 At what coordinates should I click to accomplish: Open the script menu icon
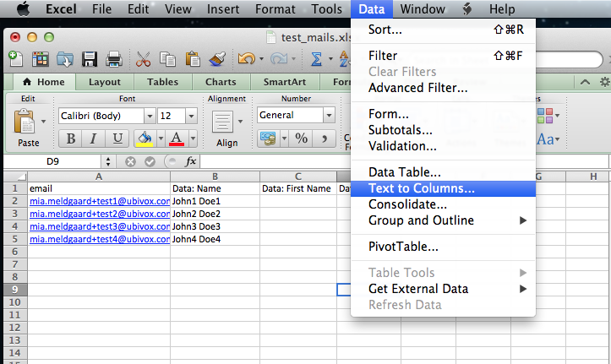pyautogui.click(x=467, y=9)
